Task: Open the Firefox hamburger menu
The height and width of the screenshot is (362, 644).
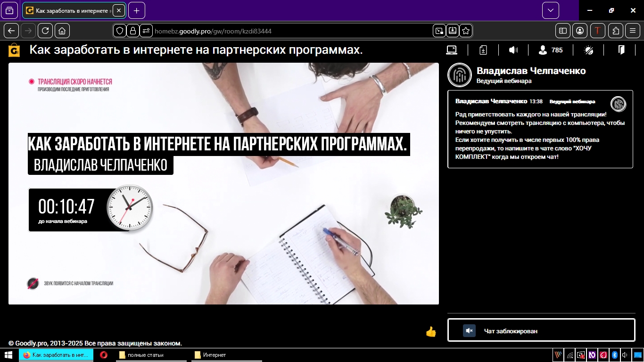Action: [633, 31]
